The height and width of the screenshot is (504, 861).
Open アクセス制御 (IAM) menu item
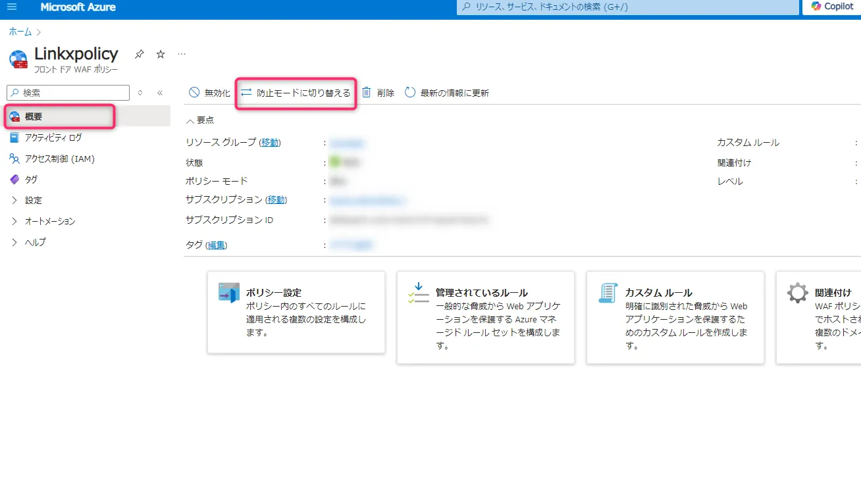tap(60, 159)
